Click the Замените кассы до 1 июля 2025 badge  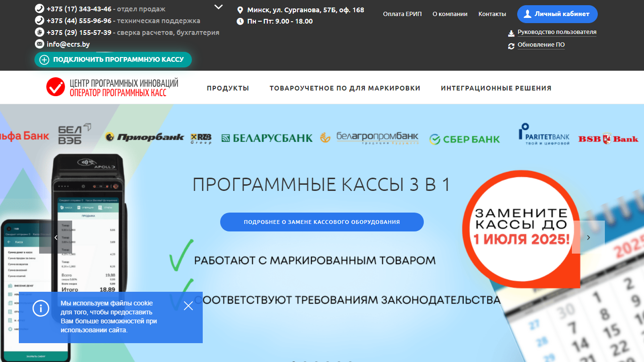click(x=521, y=229)
